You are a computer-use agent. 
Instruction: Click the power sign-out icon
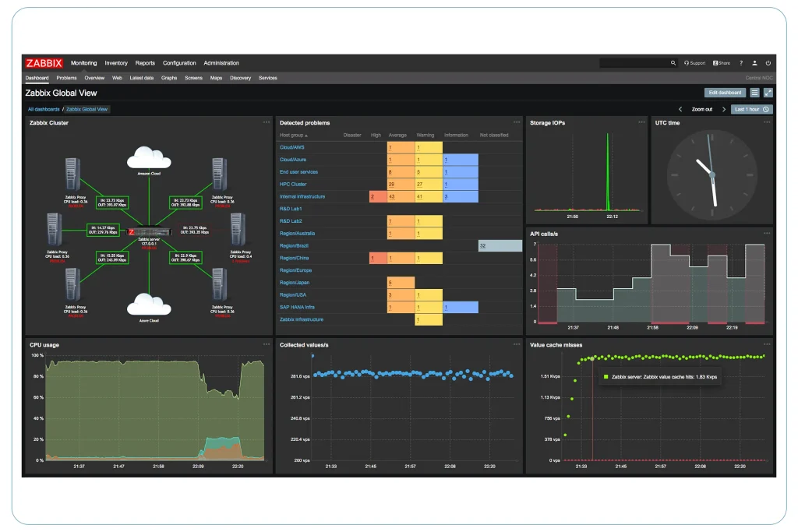[768, 63]
